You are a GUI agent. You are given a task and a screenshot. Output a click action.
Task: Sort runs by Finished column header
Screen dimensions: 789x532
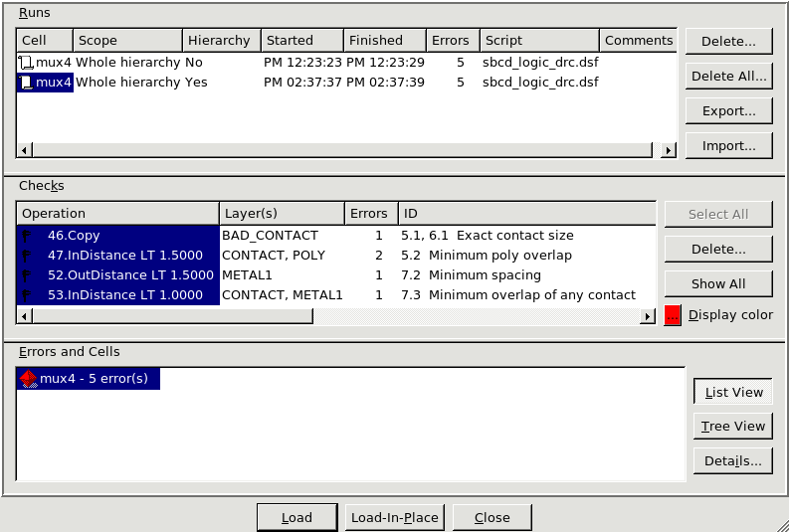click(385, 40)
